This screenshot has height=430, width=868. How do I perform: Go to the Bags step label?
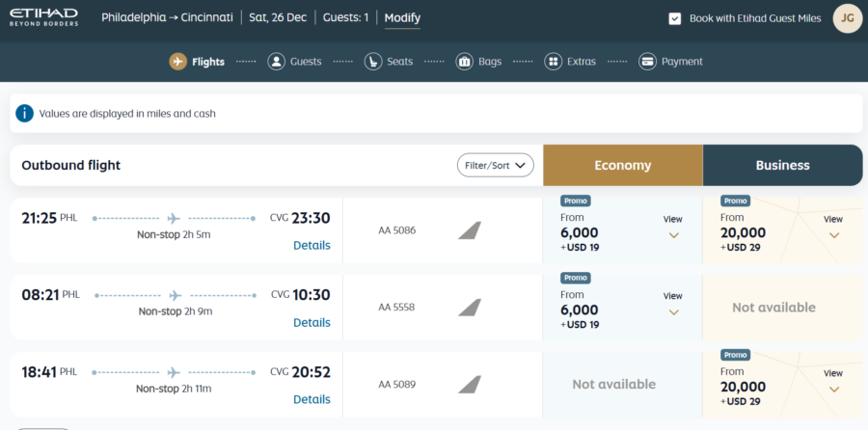(490, 62)
